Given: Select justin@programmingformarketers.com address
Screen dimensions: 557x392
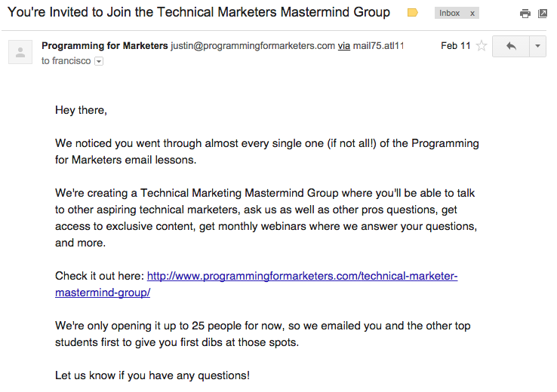Looking at the screenshot, I should tap(253, 46).
